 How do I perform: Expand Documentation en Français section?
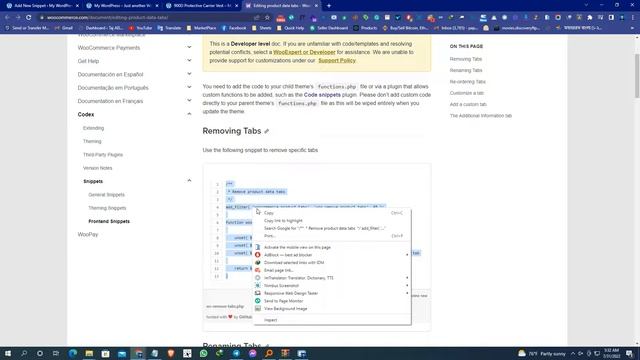click(x=189, y=100)
